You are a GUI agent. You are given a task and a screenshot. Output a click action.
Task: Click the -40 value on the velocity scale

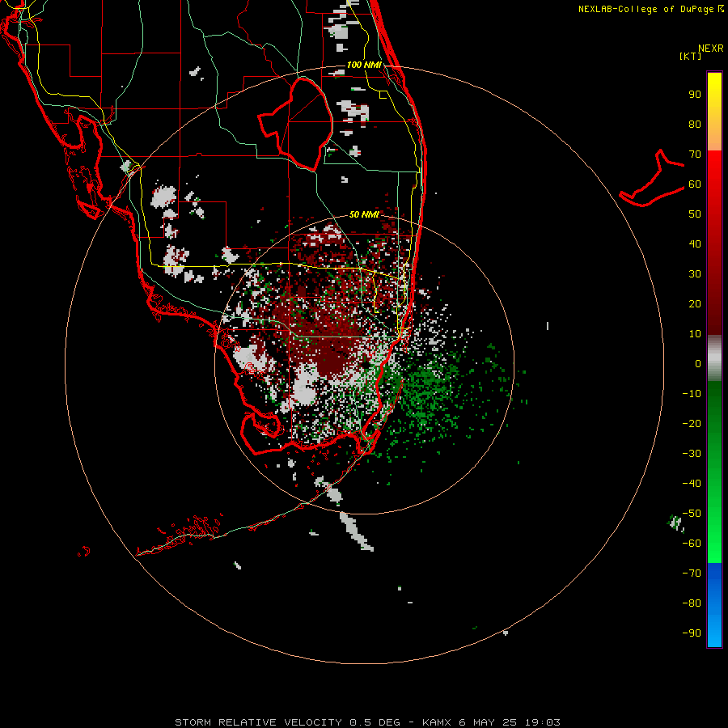coord(692,484)
